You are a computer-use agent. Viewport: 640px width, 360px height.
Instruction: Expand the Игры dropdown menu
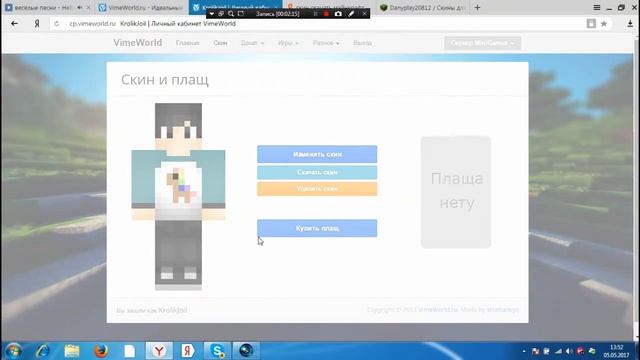pyautogui.click(x=288, y=43)
